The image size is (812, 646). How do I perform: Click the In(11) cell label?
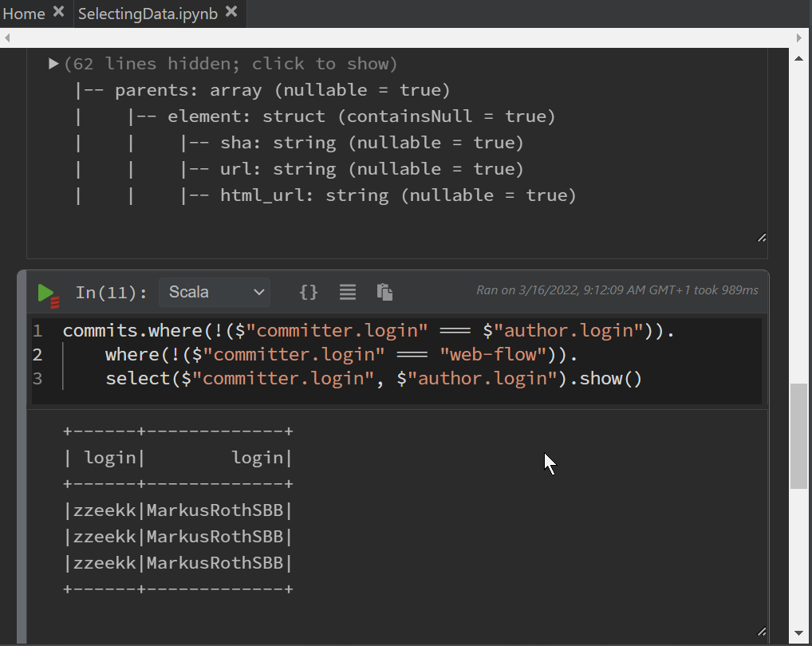[x=111, y=293]
